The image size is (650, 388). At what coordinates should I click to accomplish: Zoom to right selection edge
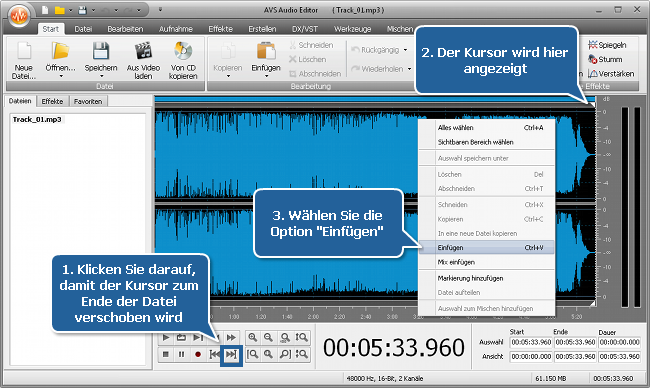[285, 354]
